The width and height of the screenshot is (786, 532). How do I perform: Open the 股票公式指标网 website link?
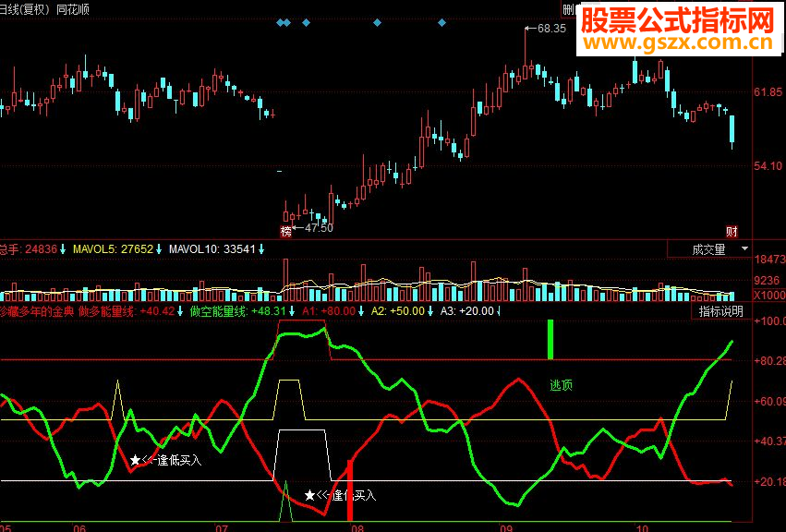pos(679,30)
